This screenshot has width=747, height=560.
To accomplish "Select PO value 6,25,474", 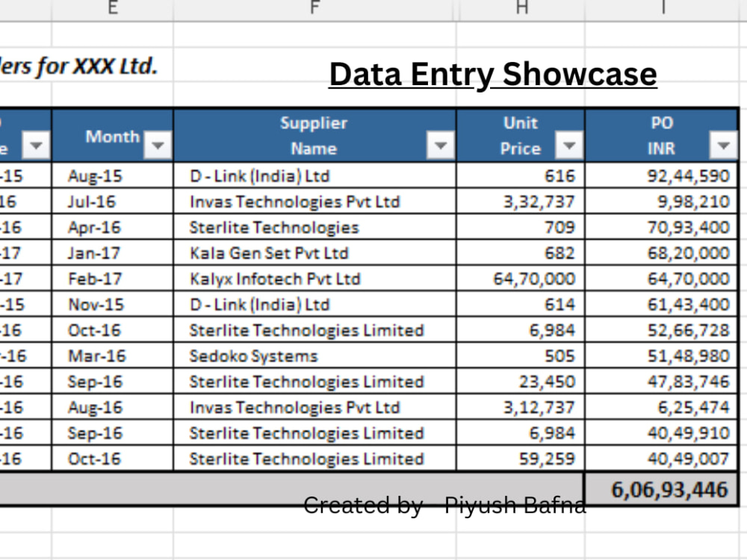I will pyautogui.click(x=662, y=407).
